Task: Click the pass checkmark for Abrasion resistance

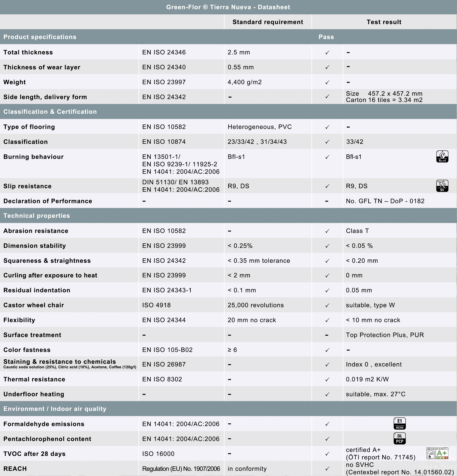Action: [327, 231]
